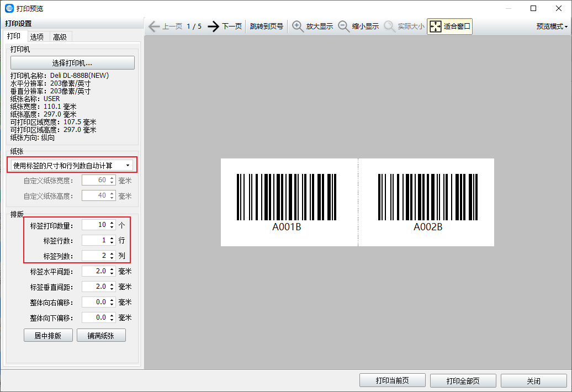This screenshot has width=572, height=392.
Task: Decrease 整体向右偏移 with the down arrow
Action: coord(112,305)
